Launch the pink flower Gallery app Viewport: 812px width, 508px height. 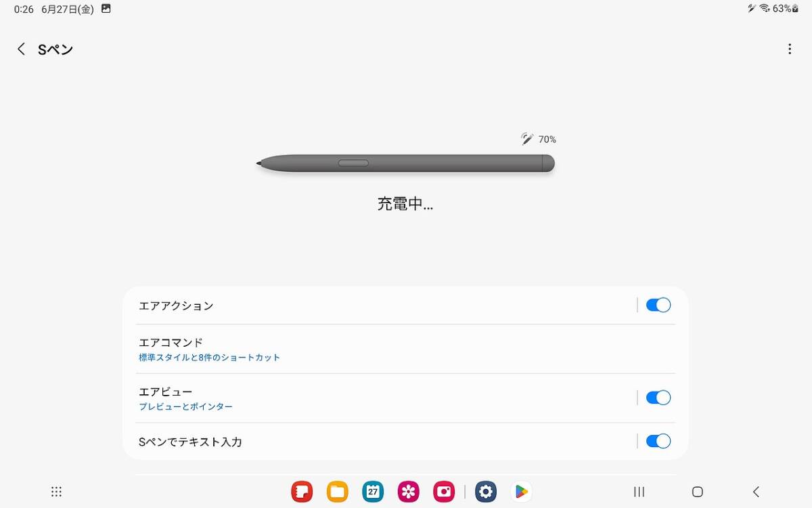(408, 492)
